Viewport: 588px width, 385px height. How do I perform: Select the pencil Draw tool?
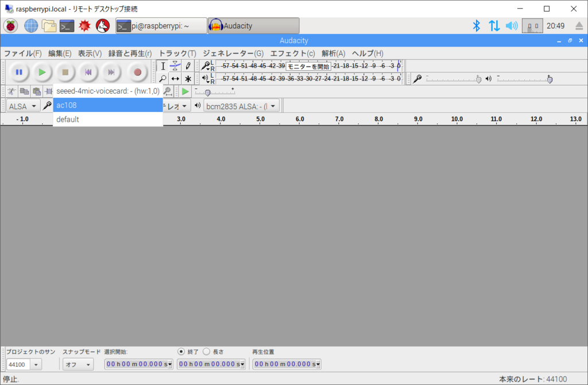tap(188, 66)
